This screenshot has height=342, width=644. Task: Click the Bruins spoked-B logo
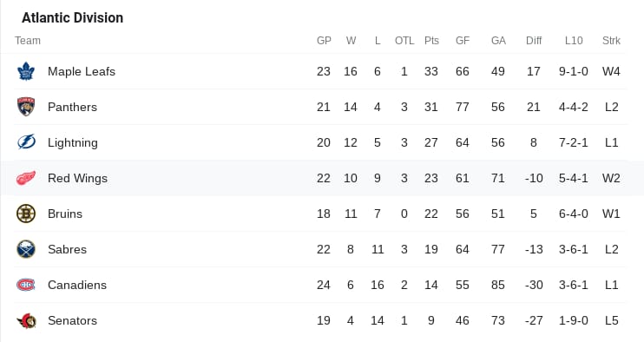pyautogui.click(x=26, y=214)
